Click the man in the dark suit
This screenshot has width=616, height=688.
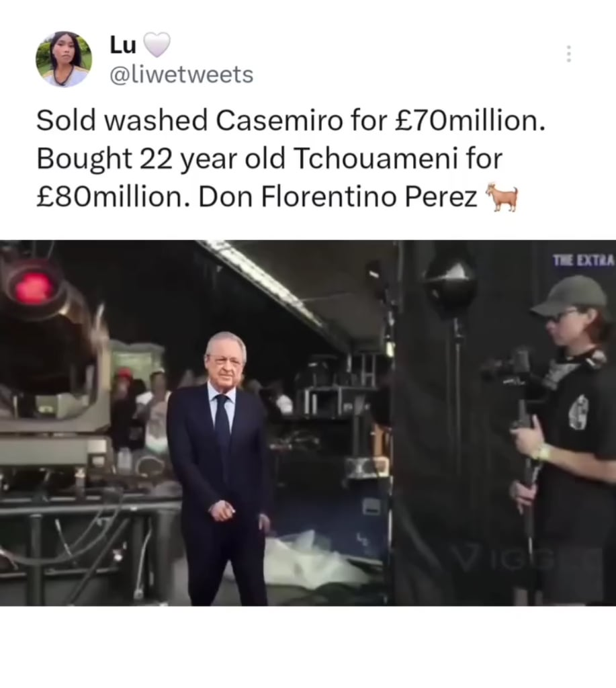tap(220, 468)
